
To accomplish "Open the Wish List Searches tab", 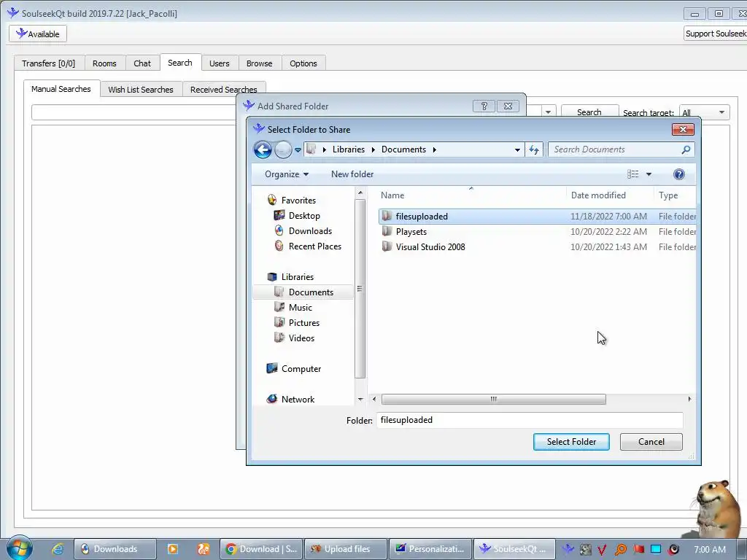I will pos(141,90).
